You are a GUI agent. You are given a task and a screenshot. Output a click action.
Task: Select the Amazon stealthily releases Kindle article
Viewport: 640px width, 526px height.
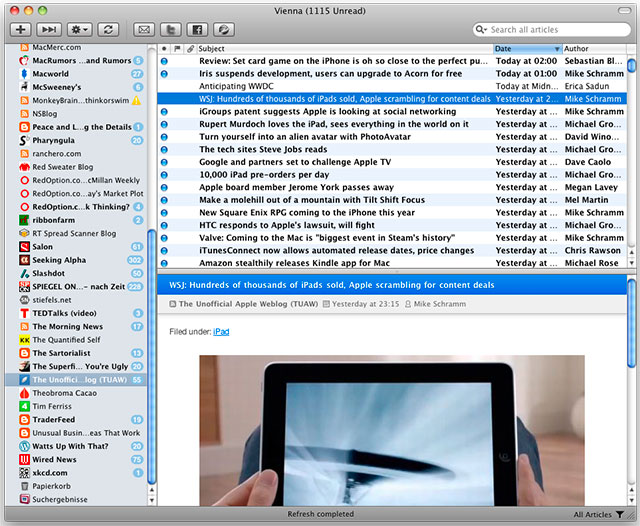point(392,263)
